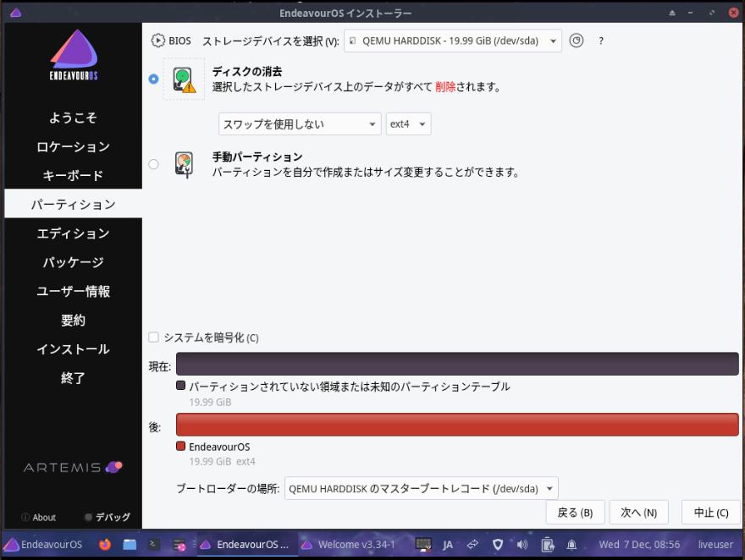Click the JA keyboard layout indicator

click(x=448, y=545)
